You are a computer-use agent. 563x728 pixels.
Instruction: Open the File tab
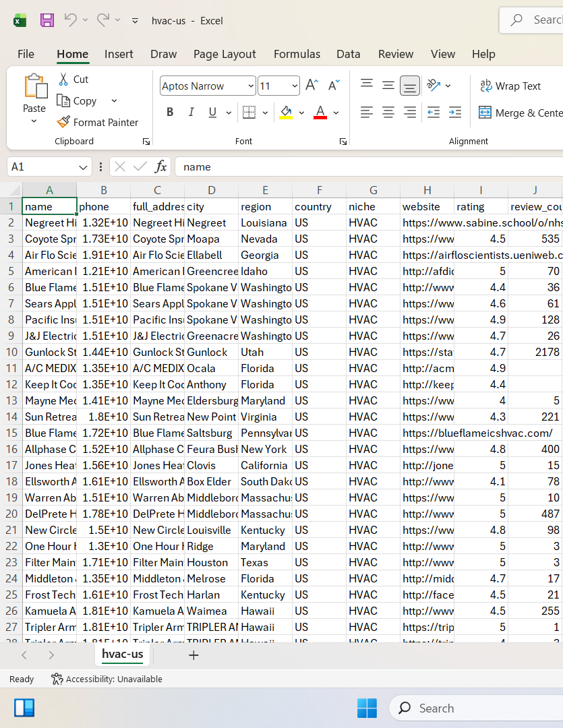click(26, 54)
